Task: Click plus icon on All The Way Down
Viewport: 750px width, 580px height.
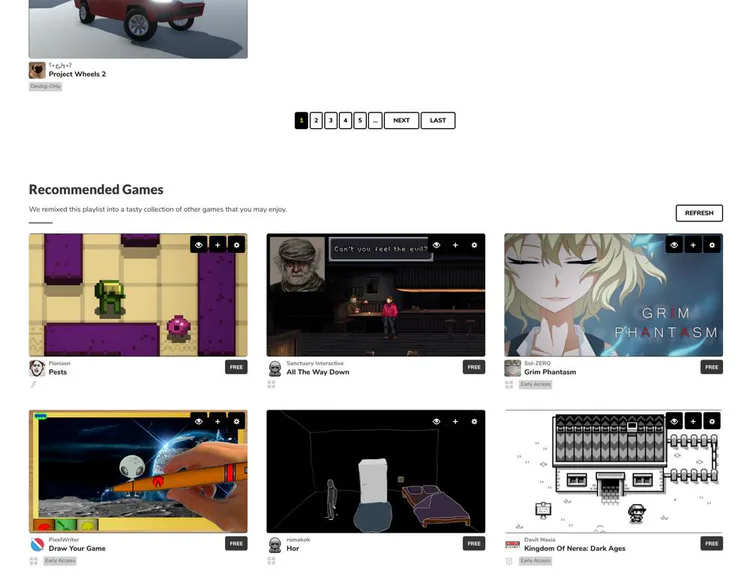Action: click(x=455, y=245)
